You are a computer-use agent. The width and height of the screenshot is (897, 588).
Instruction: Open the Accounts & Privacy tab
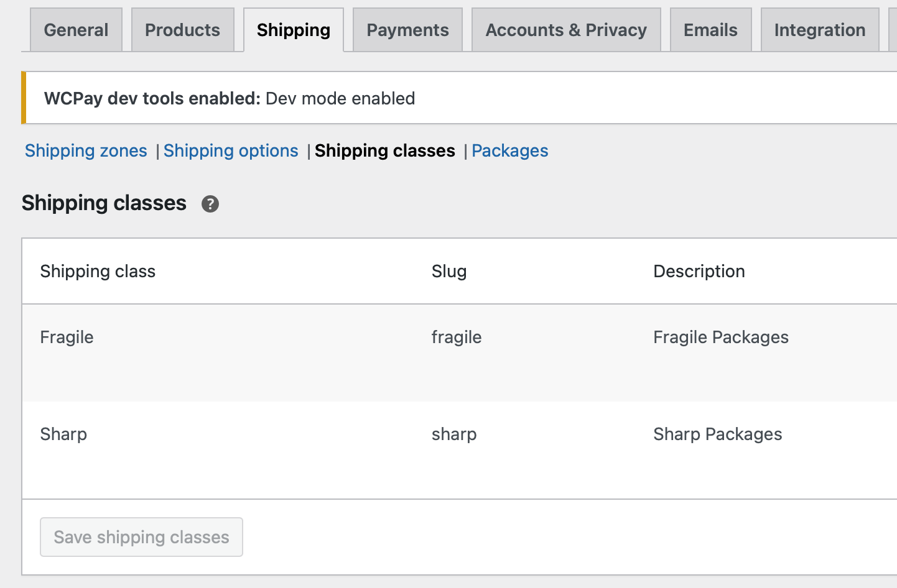point(566,30)
